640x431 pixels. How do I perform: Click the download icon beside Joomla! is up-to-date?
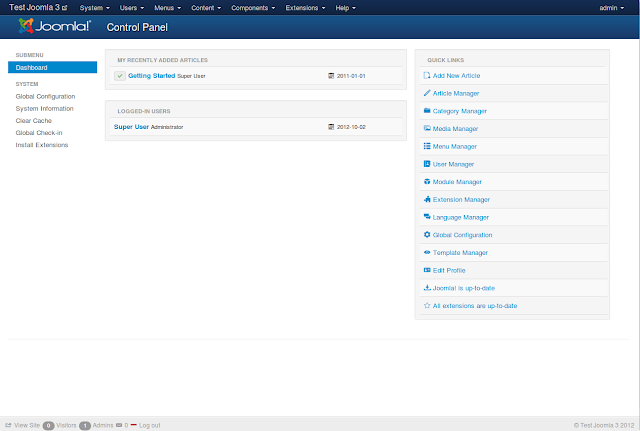[x=427, y=288]
